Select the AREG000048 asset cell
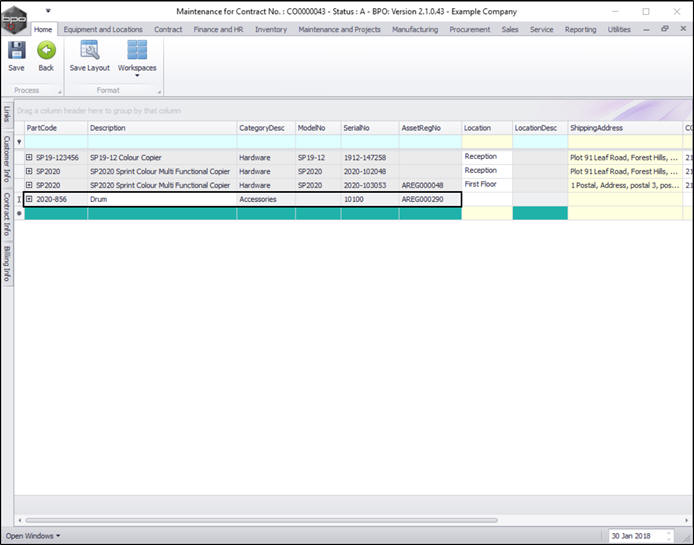Image resolution: width=694 pixels, height=545 pixels. click(430, 185)
